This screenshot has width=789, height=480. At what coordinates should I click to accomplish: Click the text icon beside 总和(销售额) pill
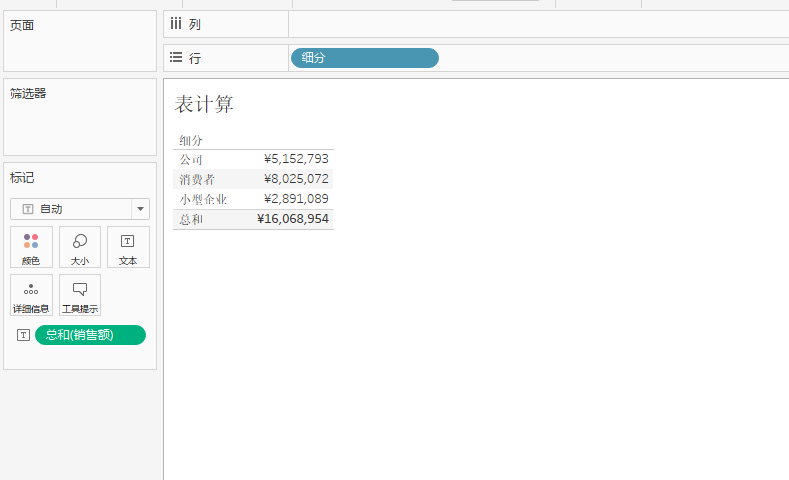23,335
